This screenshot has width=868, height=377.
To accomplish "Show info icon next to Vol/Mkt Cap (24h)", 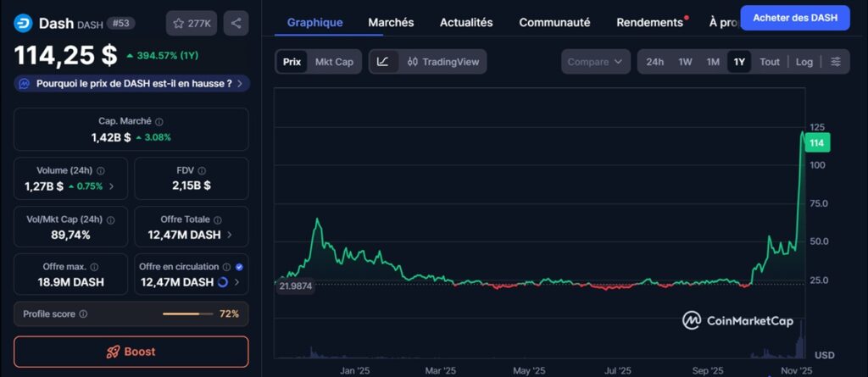I will pyautogui.click(x=110, y=219).
